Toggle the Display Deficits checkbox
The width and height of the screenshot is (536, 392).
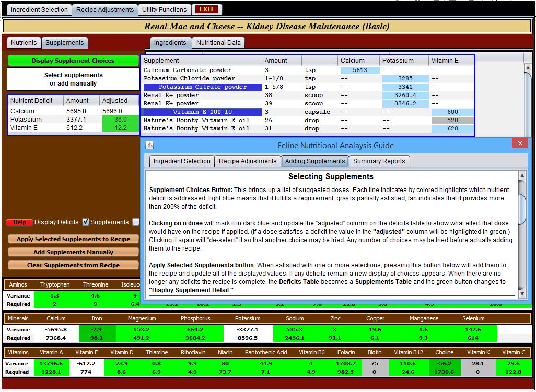click(x=86, y=222)
